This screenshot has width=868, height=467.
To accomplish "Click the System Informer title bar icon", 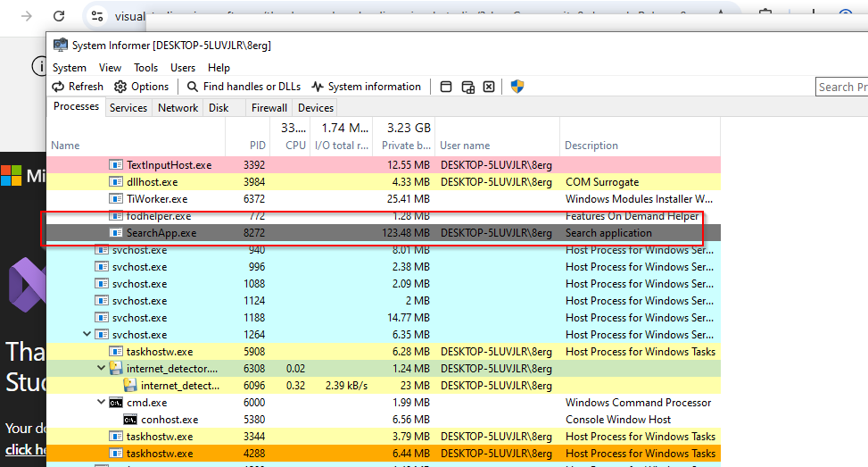I will pos(61,45).
